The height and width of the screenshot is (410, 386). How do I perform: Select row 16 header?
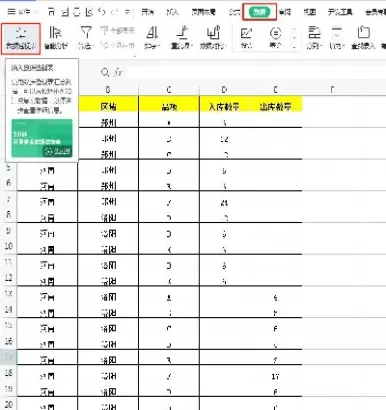pyautogui.click(x=9, y=342)
